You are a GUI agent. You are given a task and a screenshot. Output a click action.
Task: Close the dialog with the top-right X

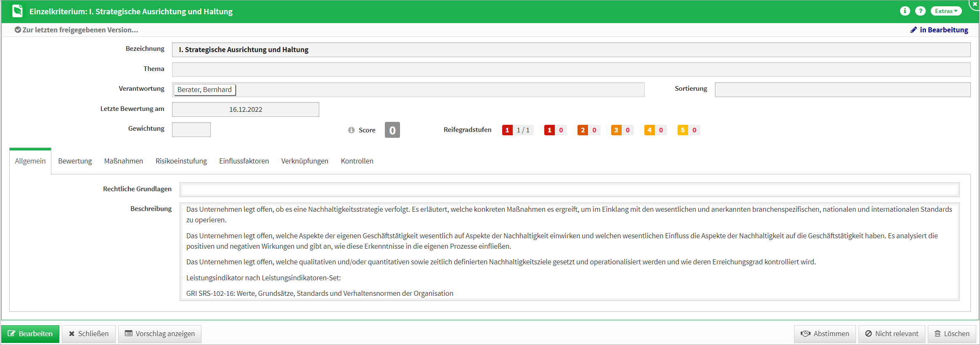click(x=975, y=4)
